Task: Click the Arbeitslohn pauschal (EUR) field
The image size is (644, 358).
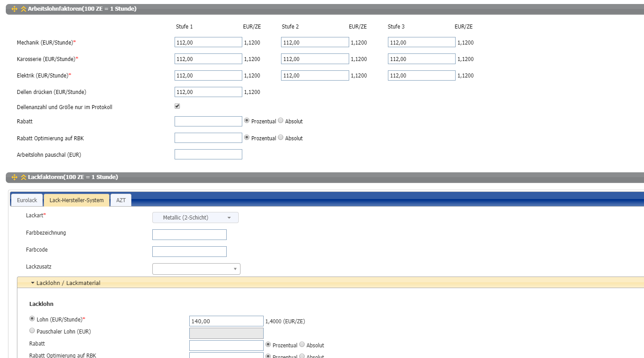Action: pos(208,155)
